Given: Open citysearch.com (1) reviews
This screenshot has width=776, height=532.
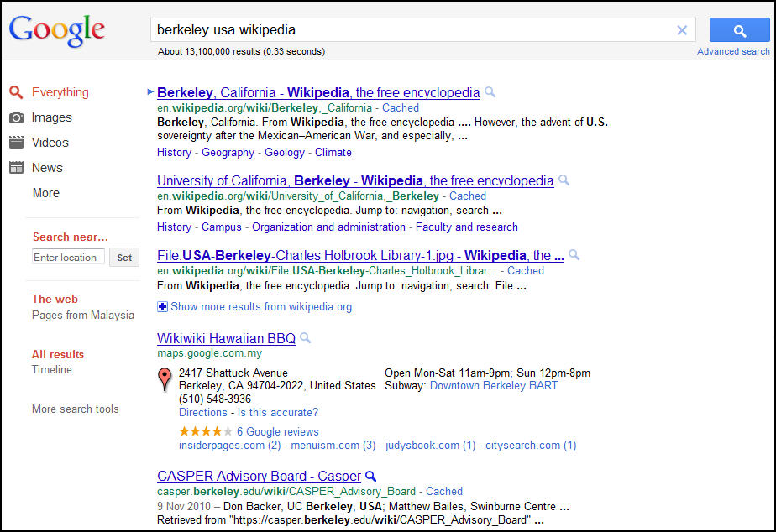Looking at the screenshot, I should pos(531,446).
